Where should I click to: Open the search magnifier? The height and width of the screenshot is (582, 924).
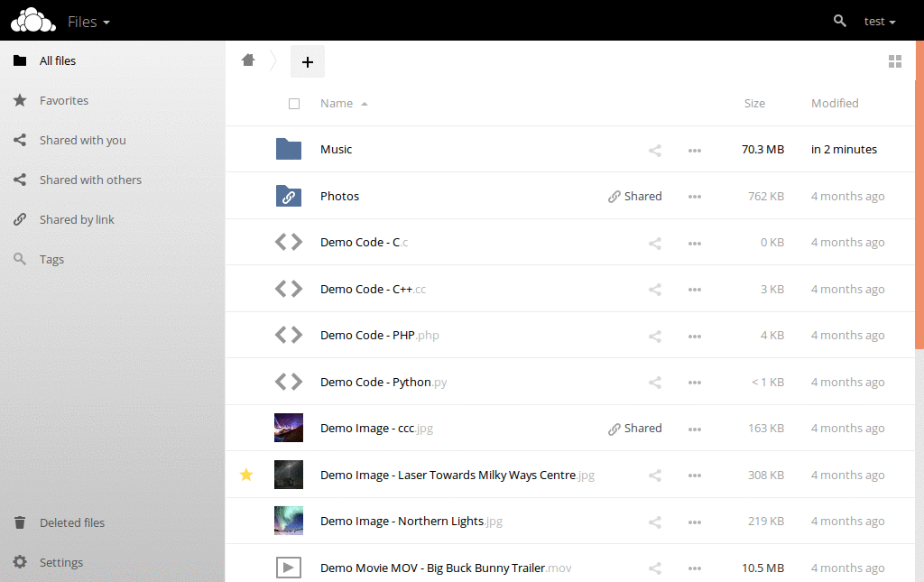[x=839, y=20]
